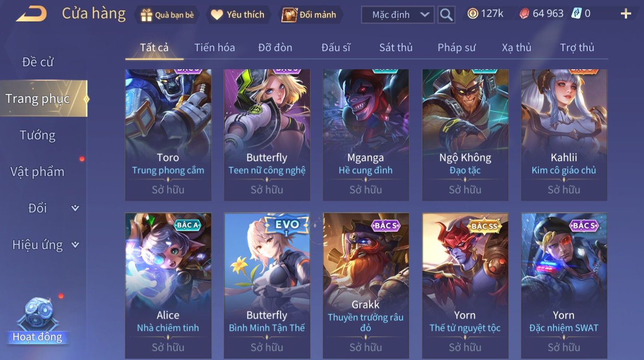Go to the Tướng sidebar category
The image size is (644, 360).
click(x=38, y=135)
